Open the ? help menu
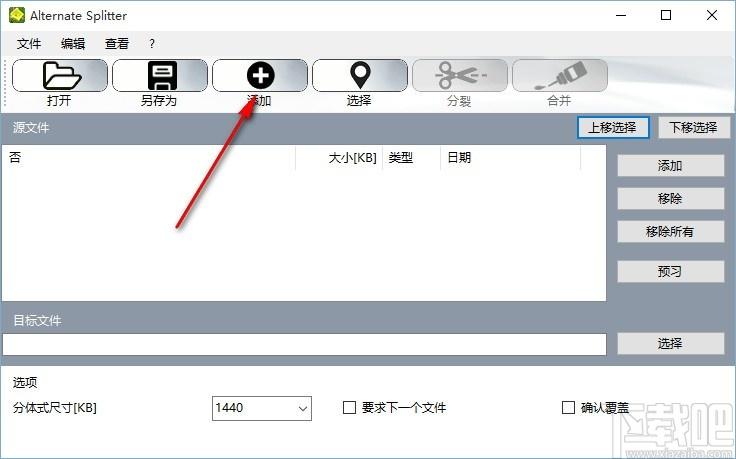Viewport: 736px width, 459px height. coord(152,44)
